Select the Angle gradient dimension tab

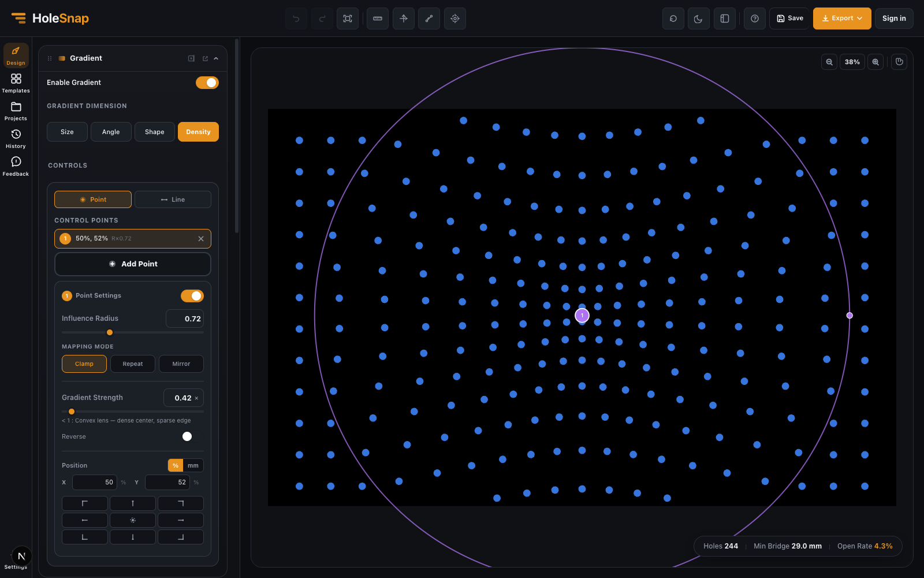pyautogui.click(x=111, y=132)
